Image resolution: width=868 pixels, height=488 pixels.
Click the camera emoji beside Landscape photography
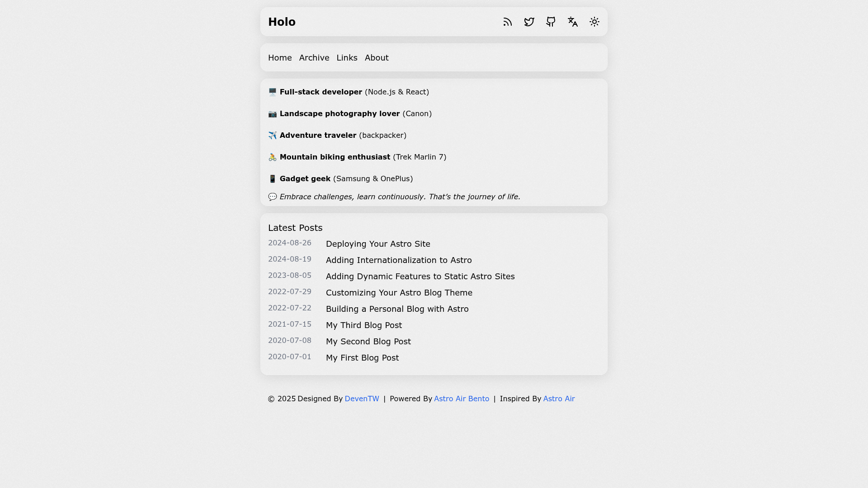tap(272, 114)
